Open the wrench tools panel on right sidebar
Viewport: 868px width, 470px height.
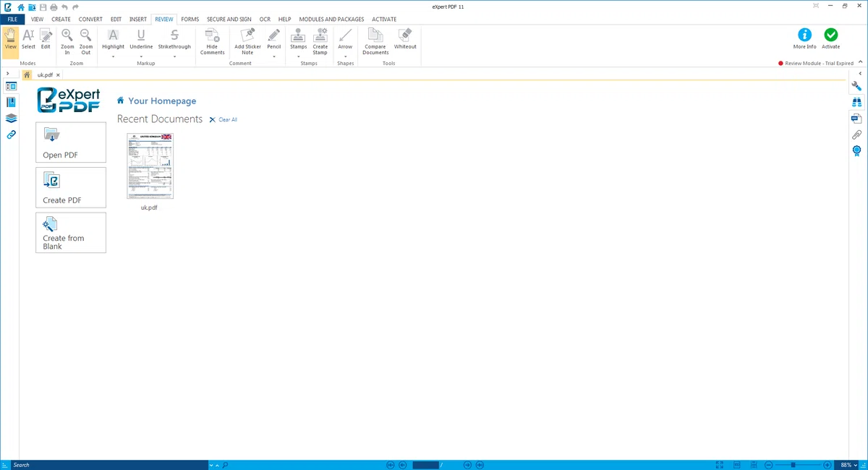856,86
